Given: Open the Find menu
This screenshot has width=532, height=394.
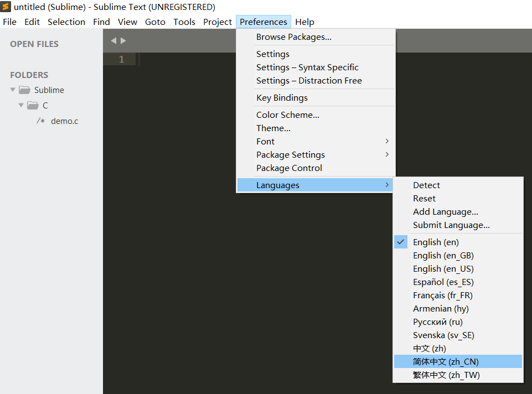Looking at the screenshot, I should (101, 22).
